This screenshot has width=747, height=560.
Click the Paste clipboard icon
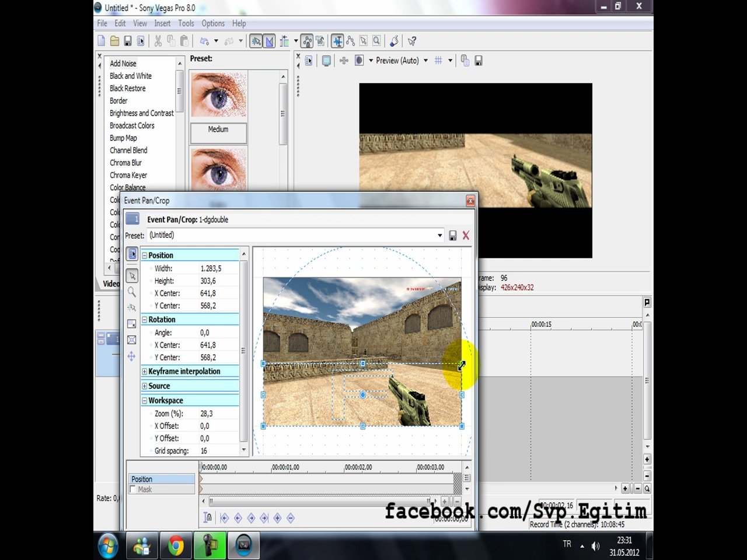(x=184, y=41)
